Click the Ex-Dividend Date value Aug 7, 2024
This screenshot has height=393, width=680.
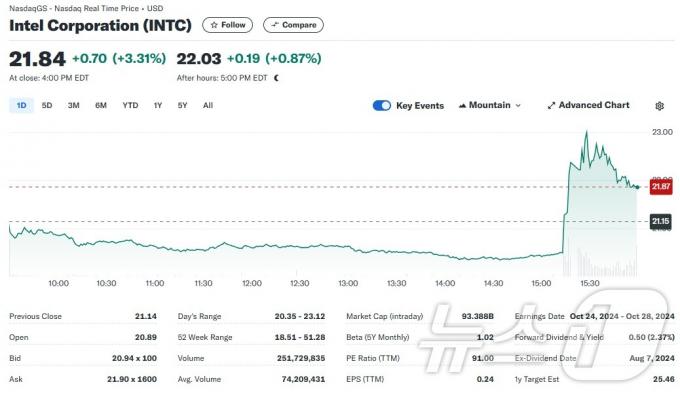click(x=652, y=358)
